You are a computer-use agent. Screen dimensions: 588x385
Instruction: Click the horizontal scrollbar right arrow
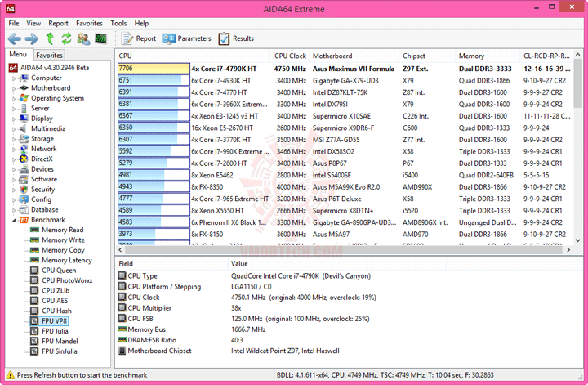(x=568, y=250)
